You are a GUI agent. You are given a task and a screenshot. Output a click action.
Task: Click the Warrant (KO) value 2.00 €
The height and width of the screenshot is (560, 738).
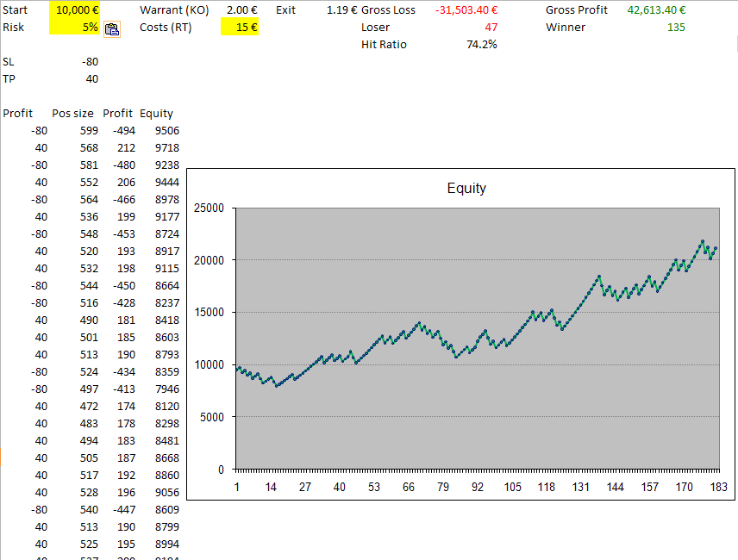click(x=241, y=10)
